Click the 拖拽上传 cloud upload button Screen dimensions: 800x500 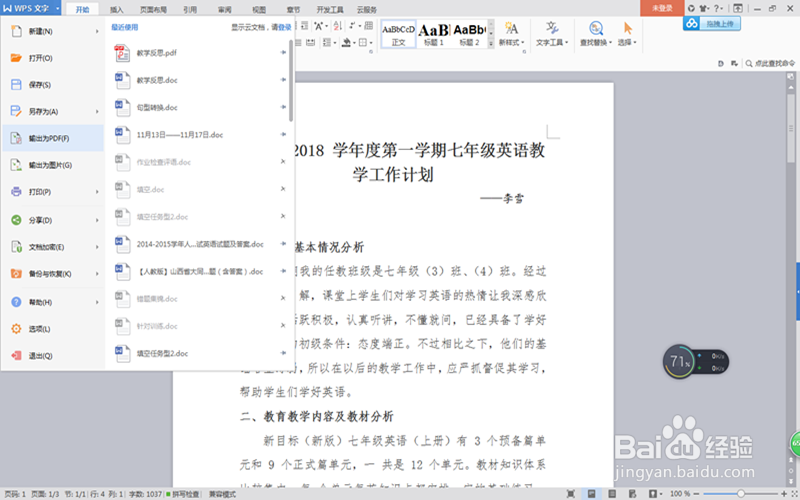[712, 23]
